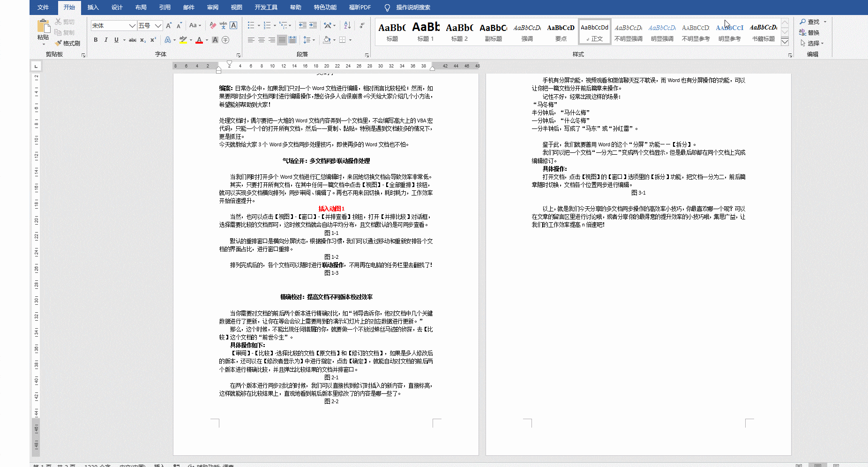Toggle strikethrough (abc) formatting
The height and width of the screenshot is (467, 868).
[133, 40]
